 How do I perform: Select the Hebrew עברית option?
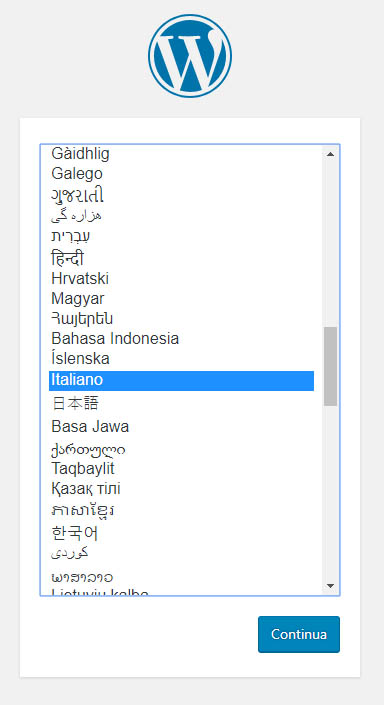181,236
